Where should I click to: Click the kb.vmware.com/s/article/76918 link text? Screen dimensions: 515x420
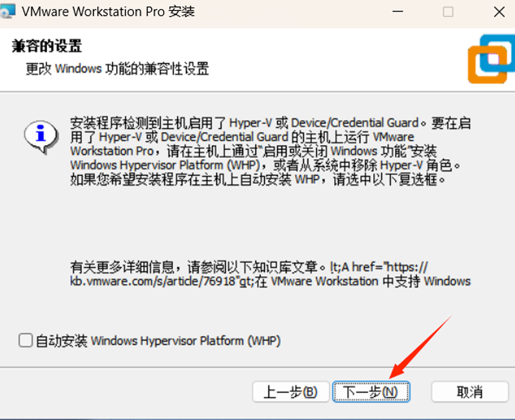tap(153, 282)
